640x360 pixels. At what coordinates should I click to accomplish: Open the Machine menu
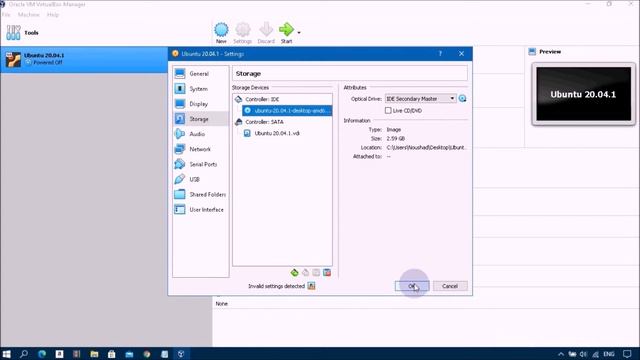[x=29, y=15]
